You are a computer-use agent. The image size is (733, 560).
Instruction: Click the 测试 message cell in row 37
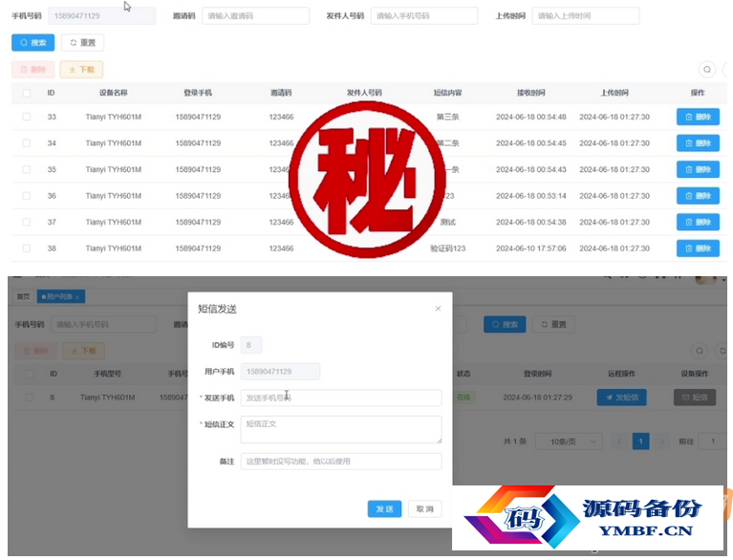(448, 222)
